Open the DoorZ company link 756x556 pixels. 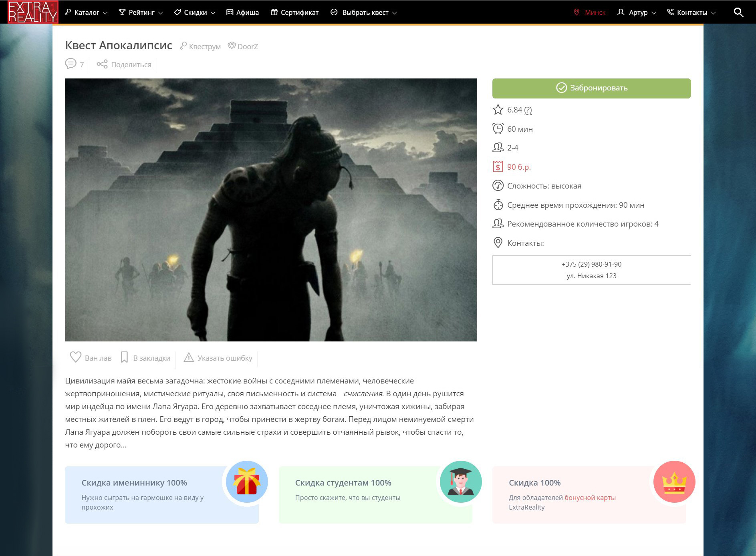click(248, 46)
